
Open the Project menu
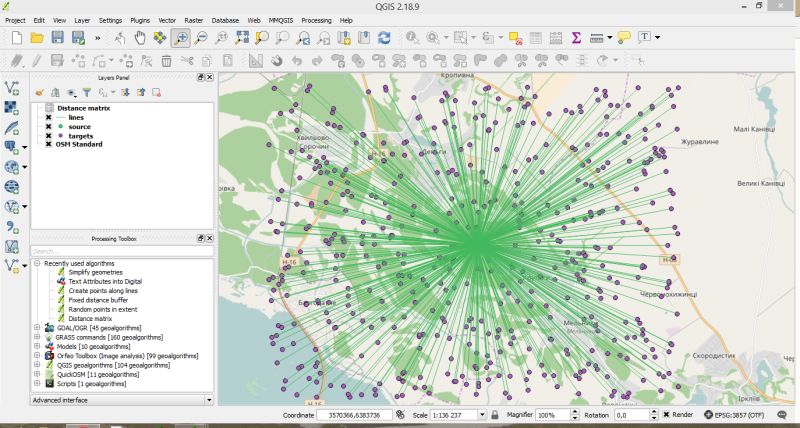[15, 20]
